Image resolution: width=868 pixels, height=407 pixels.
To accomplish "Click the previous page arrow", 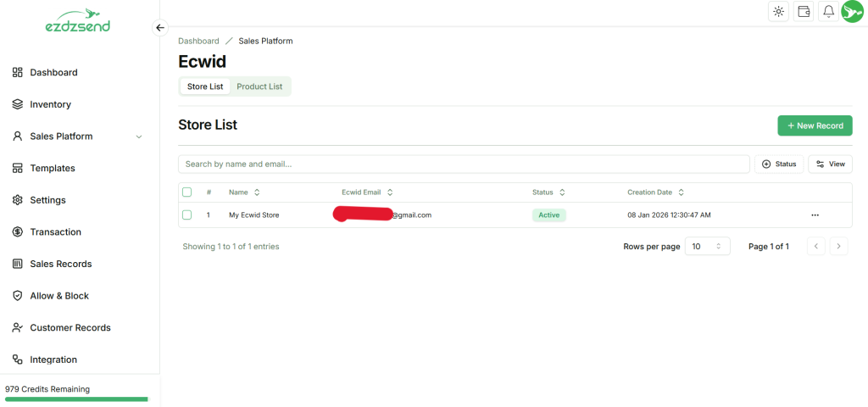I will pyautogui.click(x=816, y=247).
